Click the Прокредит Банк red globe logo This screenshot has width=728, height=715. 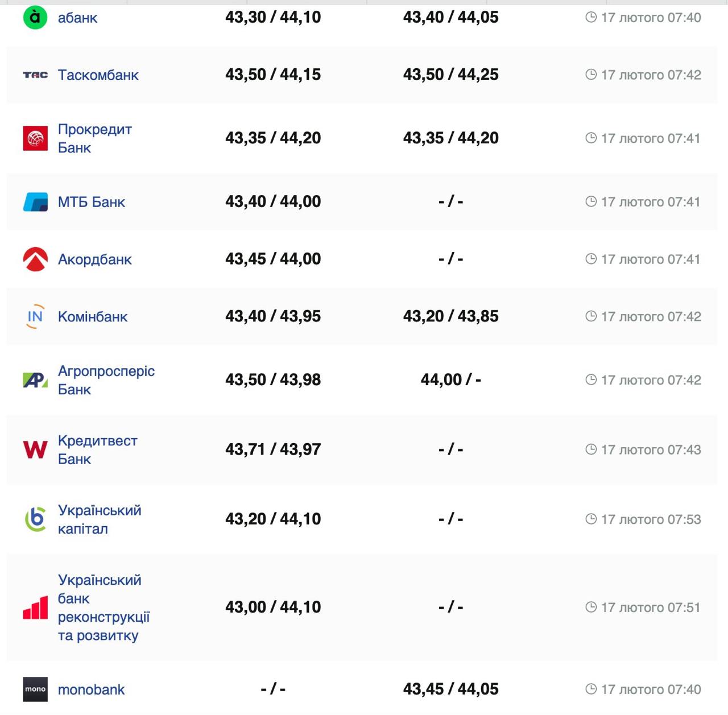pos(35,138)
